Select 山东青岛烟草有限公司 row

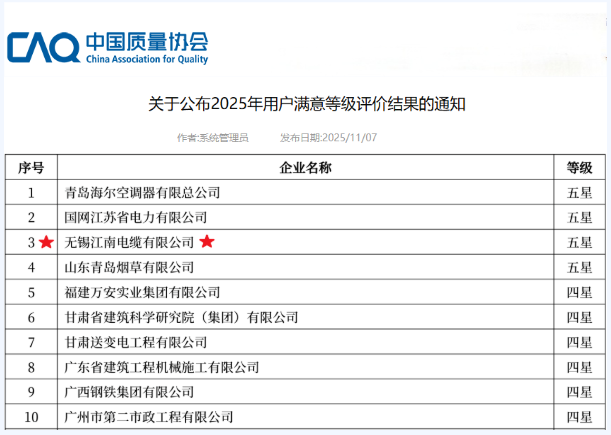(129, 267)
